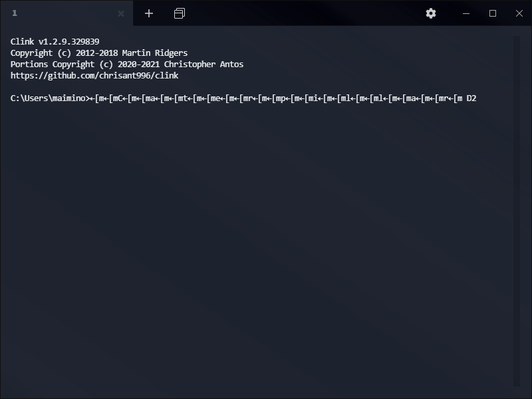Open the settings gear
This screenshot has height=399, width=532.
[430, 13]
